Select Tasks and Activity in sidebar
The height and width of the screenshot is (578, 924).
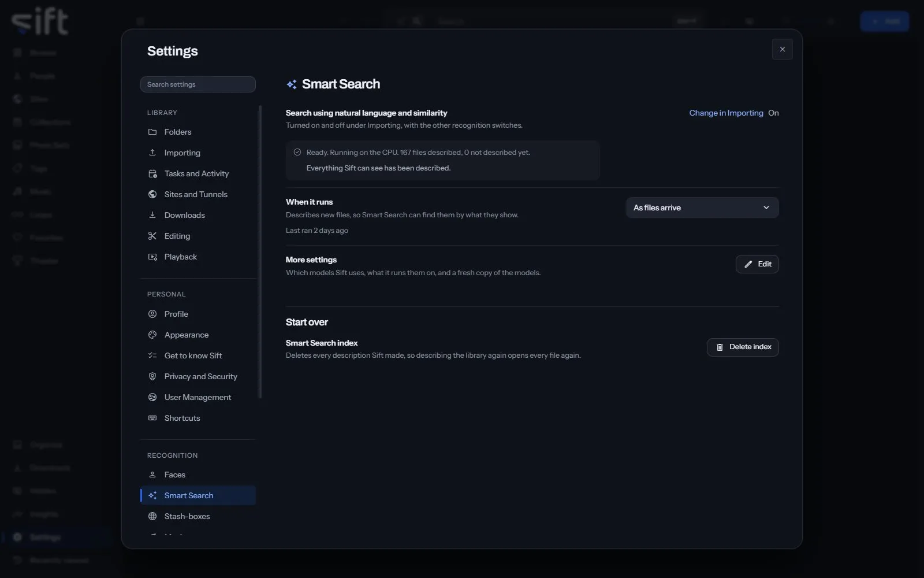point(198,173)
